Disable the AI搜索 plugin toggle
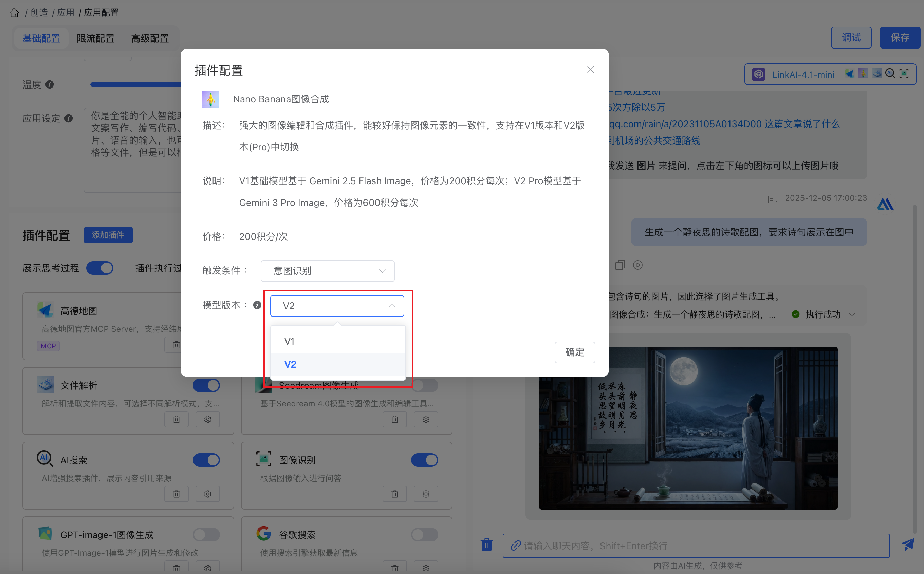Viewport: 924px width, 574px height. click(206, 460)
